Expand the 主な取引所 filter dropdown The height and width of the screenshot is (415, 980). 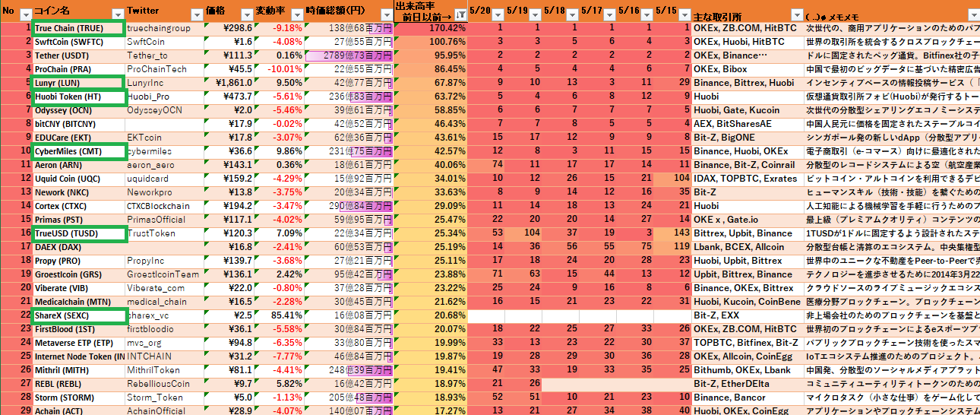click(795, 14)
